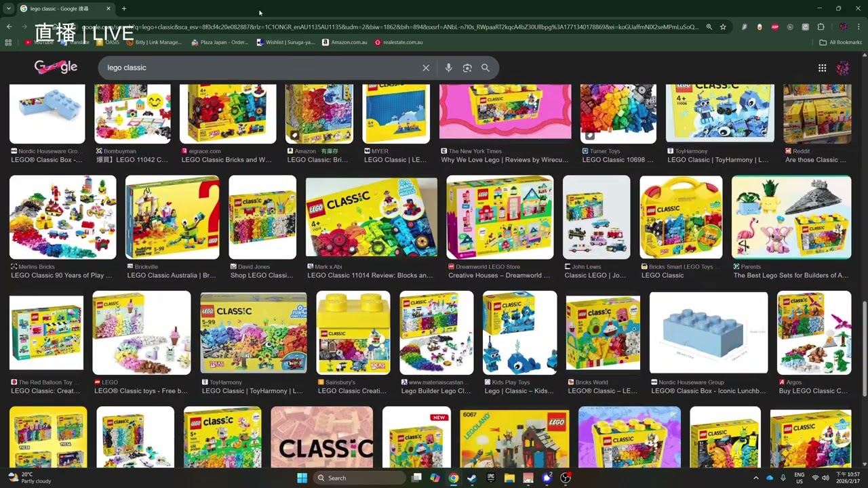Open the Windows Start menu
The height and width of the screenshot is (488, 868).
pos(302,478)
